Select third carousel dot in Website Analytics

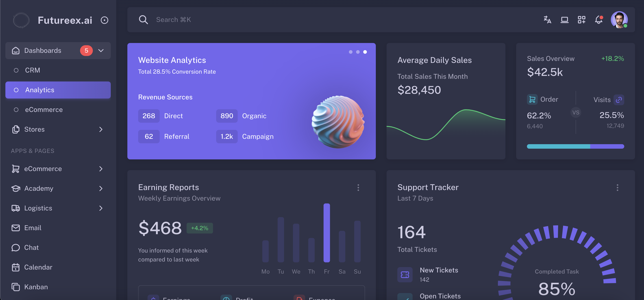click(365, 52)
